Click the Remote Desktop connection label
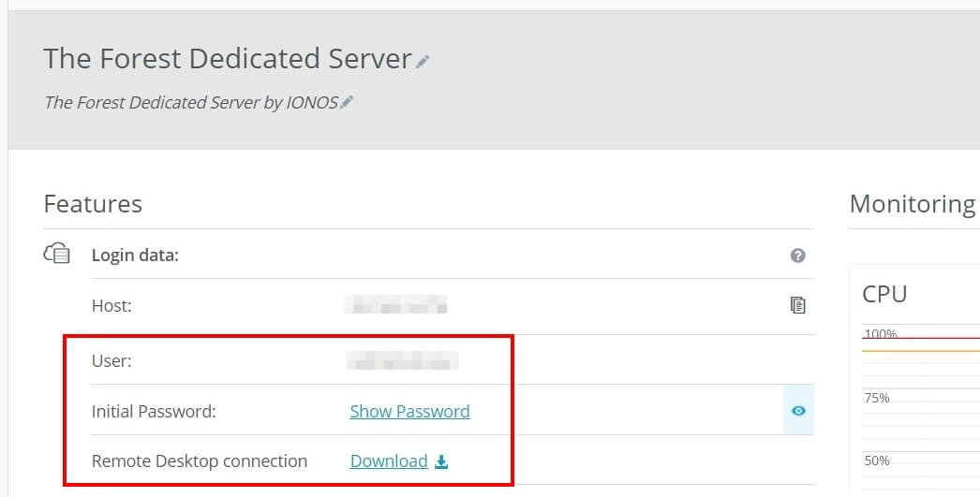Image resolution: width=980 pixels, height=497 pixels. click(x=200, y=461)
